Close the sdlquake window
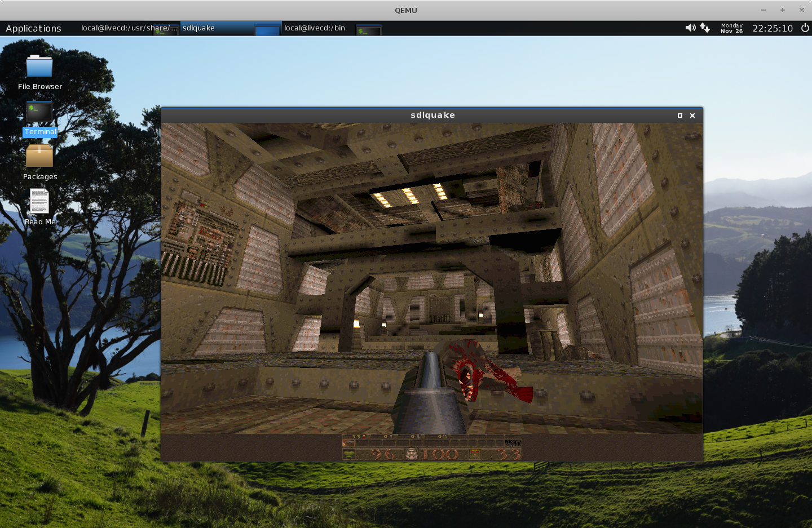The width and height of the screenshot is (812, 528). pyautogui.click(x=692, y=116)
